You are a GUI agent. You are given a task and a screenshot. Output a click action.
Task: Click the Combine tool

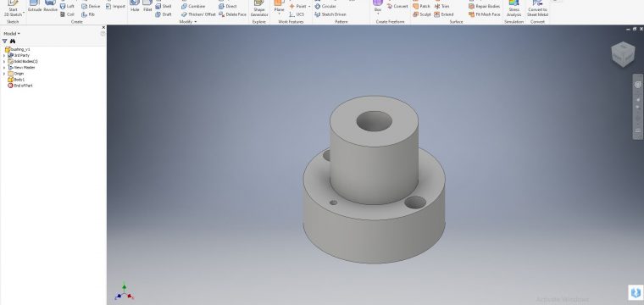point(193,6)
